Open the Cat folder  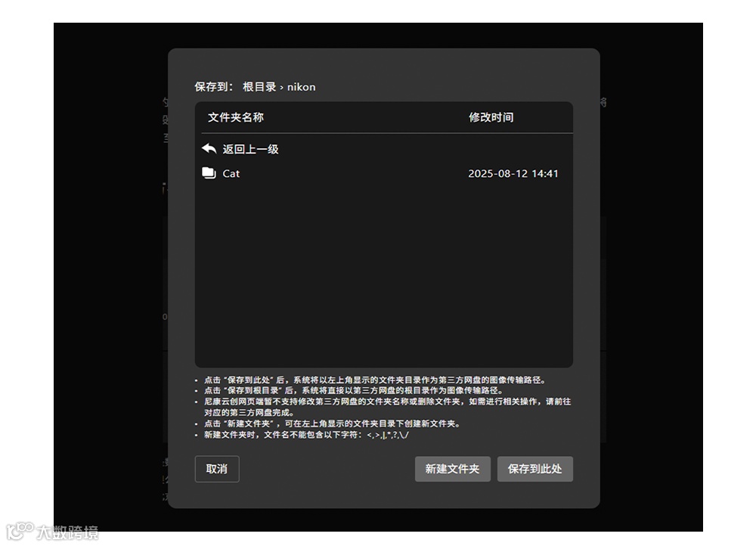(231, 173)
